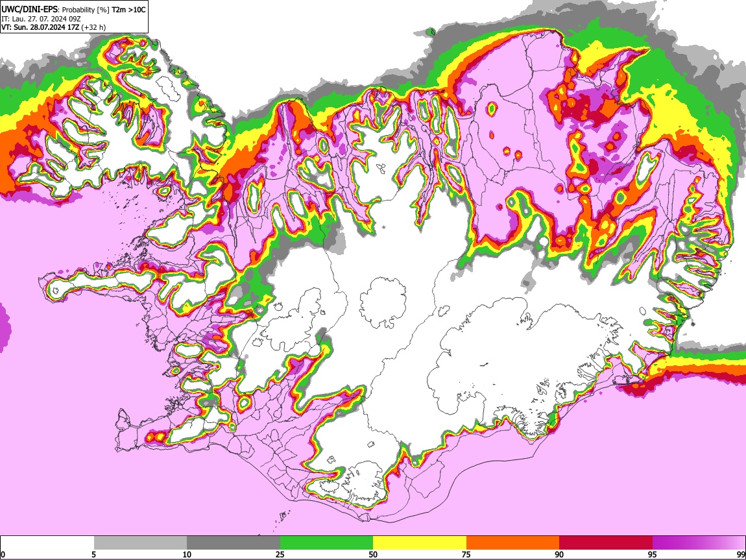This screenshot has height=560, width=746.
Task: Click the legend value '90'
Action: [x=559, y=555]
